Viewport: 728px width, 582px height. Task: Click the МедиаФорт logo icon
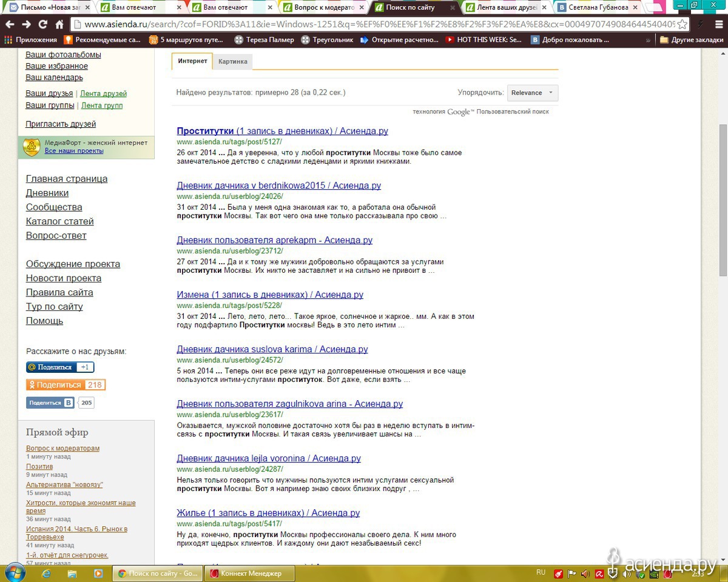pyautogui.click(x=32, y=147)
